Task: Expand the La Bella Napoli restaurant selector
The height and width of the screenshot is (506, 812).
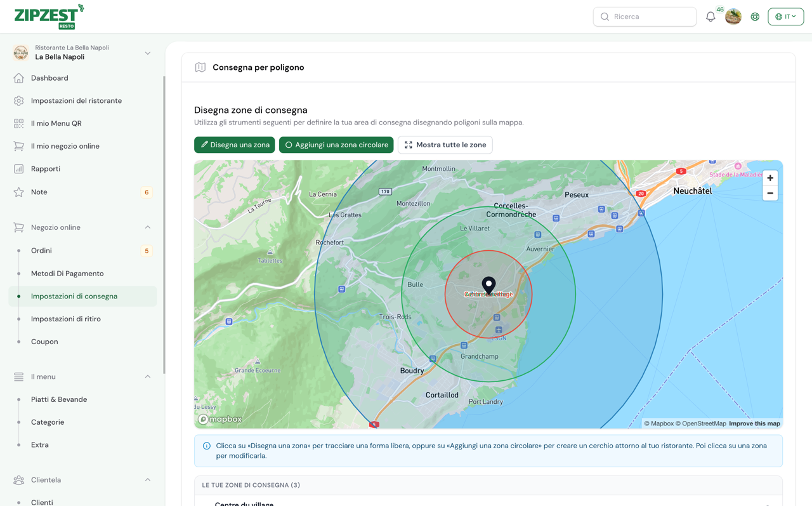Action: tap(148, 53)
